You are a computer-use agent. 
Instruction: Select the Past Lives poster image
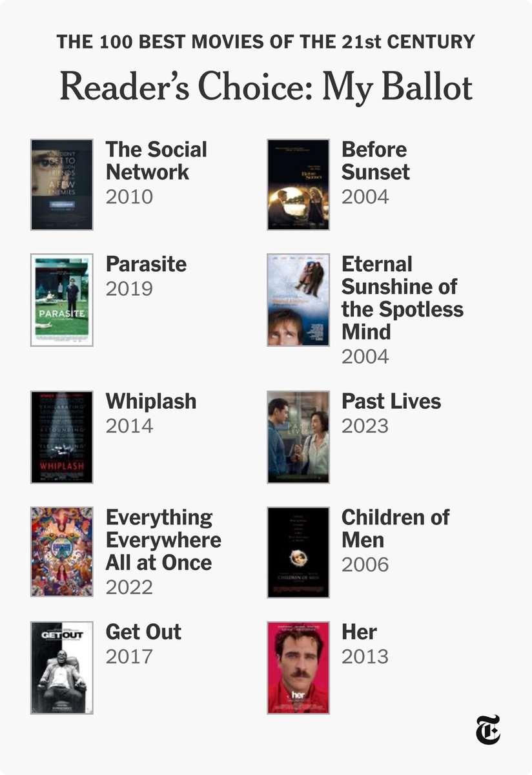coord(298,437)
